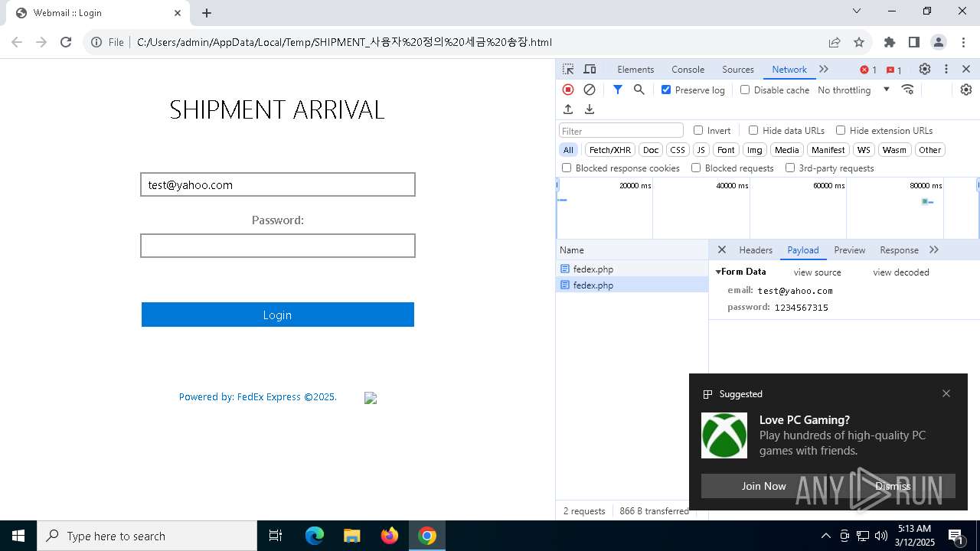
Task: Click Join Now in Xbox notification
Action: point(763,486)
